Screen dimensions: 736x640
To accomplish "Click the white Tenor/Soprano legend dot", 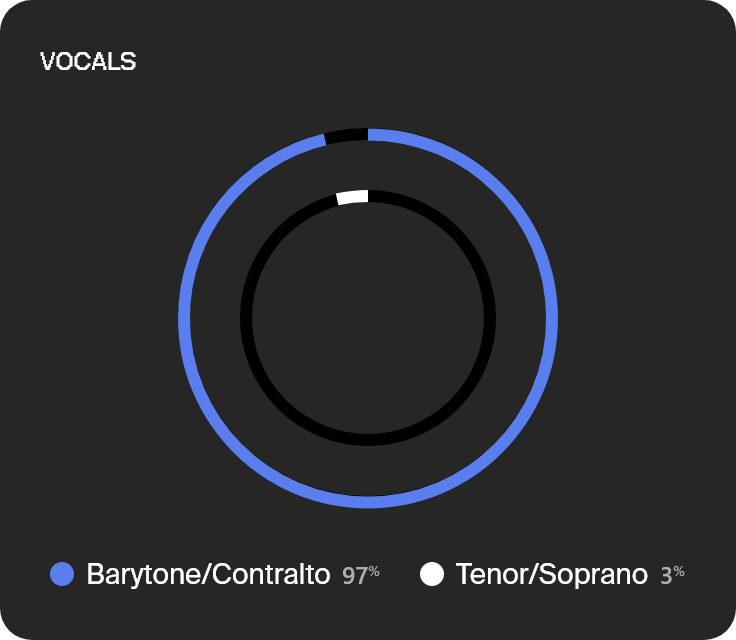I will click(x=432, y=574).
